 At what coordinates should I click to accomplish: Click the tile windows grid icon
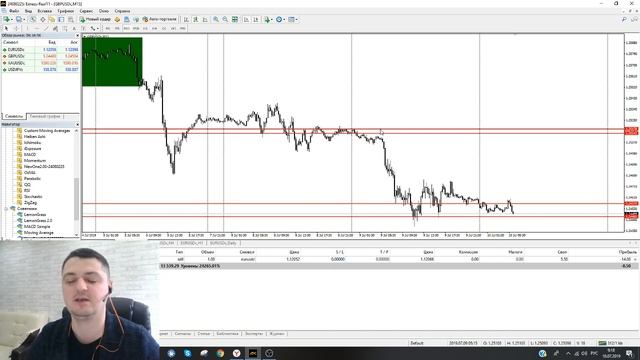[x=235, y=19]
